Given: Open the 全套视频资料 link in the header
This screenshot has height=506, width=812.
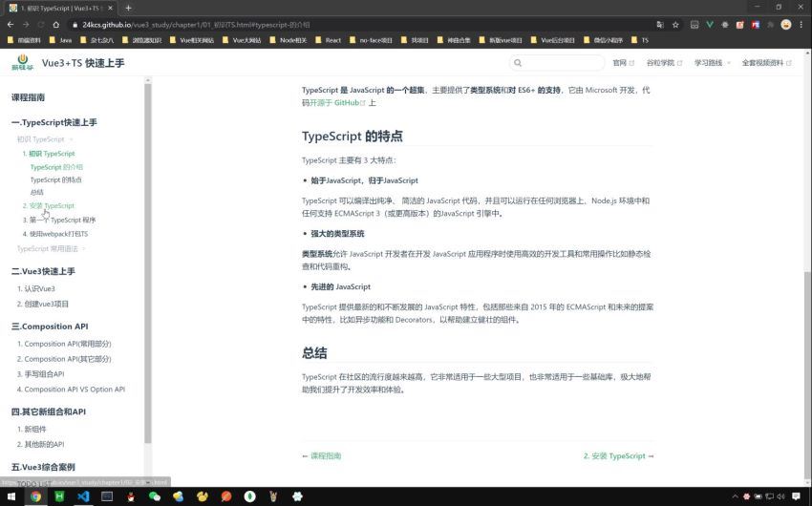Looking at the screenshot, I should [x=766, y=63].
